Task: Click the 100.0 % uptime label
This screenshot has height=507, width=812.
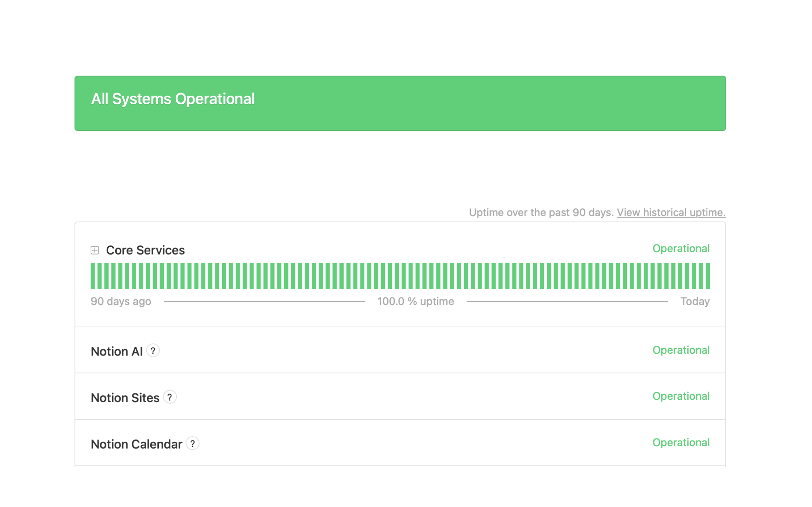Action: tap(415, 302)
